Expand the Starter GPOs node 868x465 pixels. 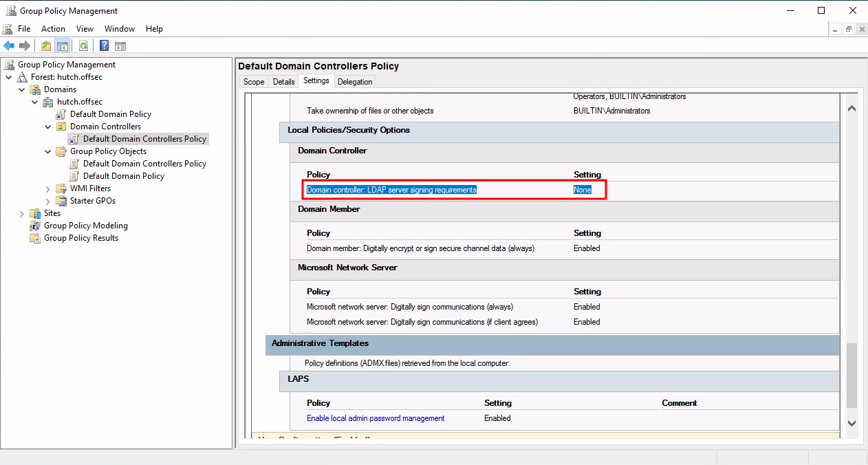(x=48, y=201)
